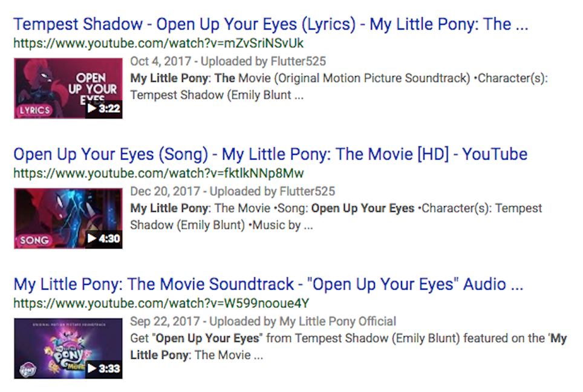Click the My Little Pony logo on the soundtrack thumbnail

click(x=28, y=369)
